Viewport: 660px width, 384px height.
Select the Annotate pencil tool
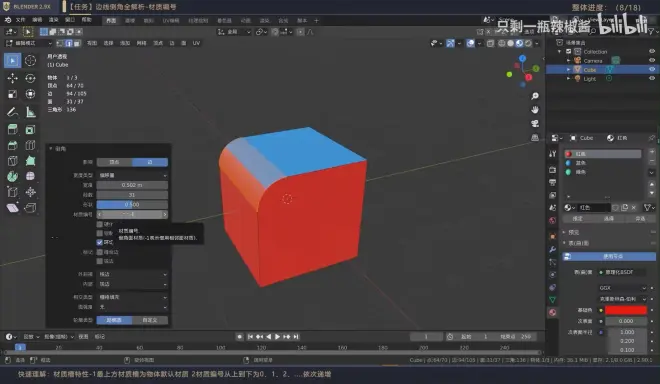[x=12, y=112]
